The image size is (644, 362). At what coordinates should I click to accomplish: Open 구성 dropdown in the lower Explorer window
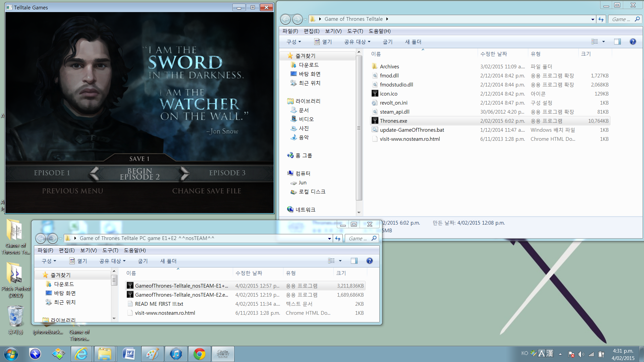[49, 261]
